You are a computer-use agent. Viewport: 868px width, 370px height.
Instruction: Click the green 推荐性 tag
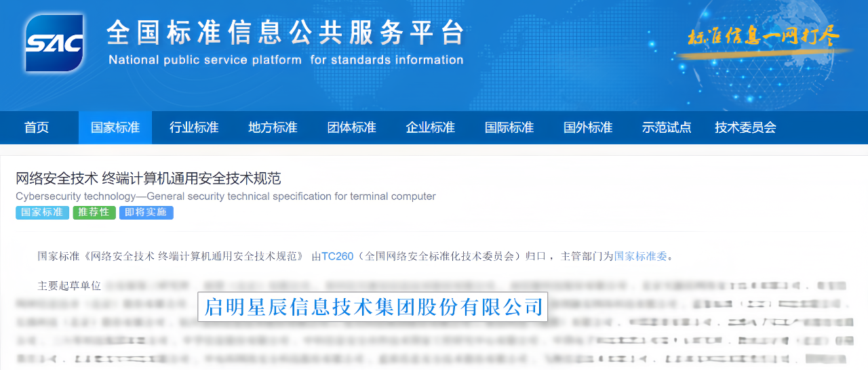point(94,213)
